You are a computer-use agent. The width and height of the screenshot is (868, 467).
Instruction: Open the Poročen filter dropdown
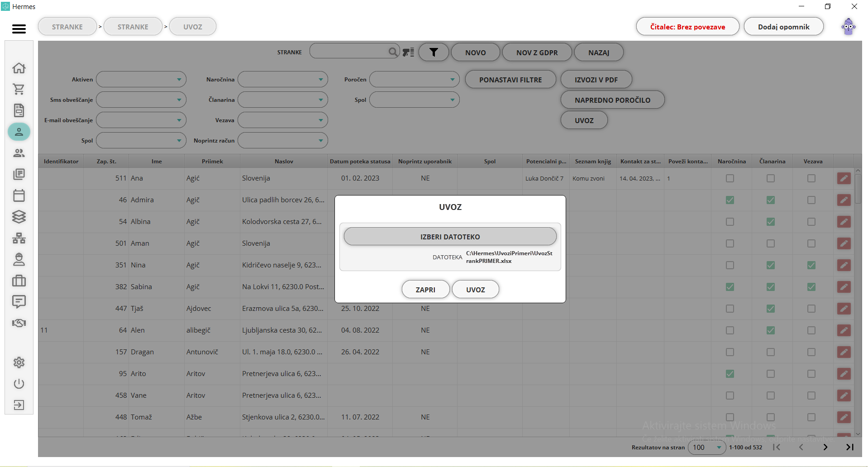click(x=415, y=79)
